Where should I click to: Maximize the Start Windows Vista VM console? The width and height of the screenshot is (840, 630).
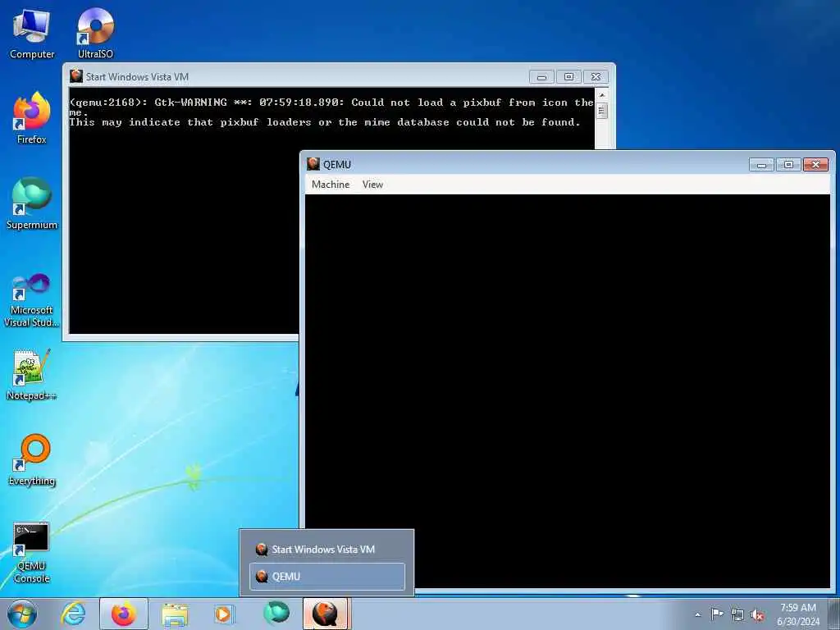coord(569,76)
